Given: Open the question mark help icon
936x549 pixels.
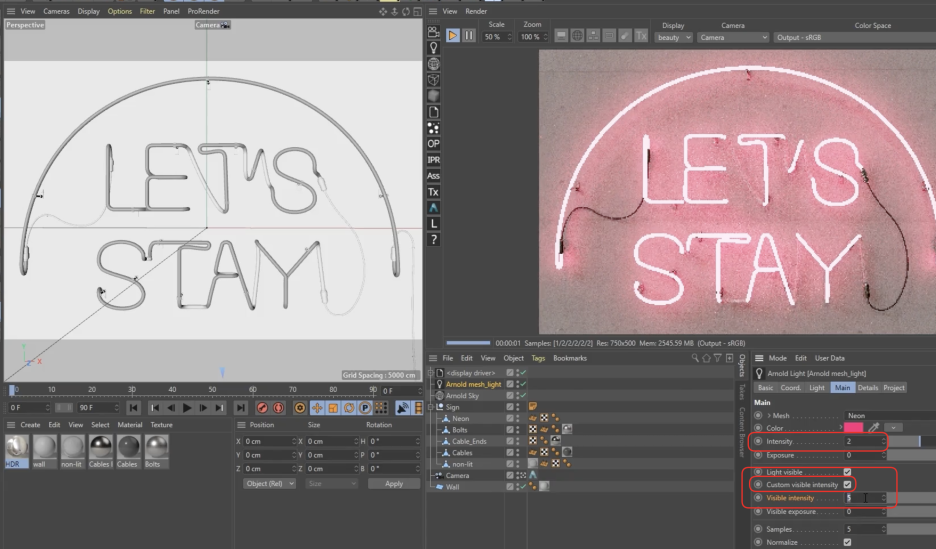Looking at the screenshot, I should [x=433, y=240].
